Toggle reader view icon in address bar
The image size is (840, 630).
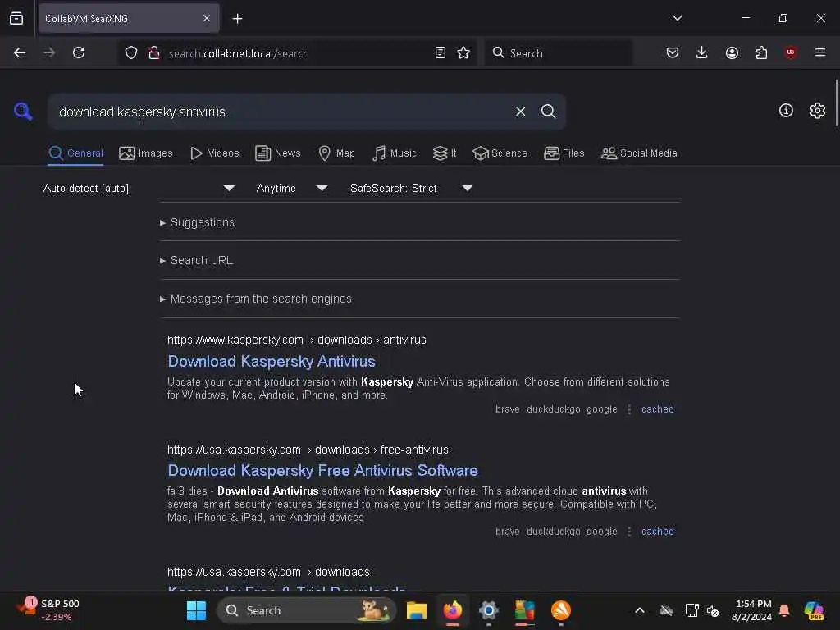[441, 53]
